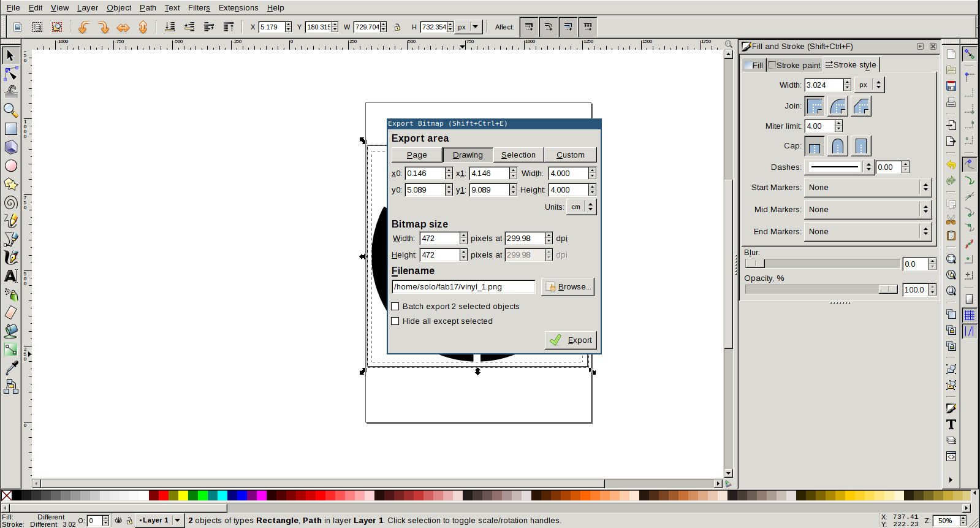Click Rotate selection 90° counter-clockwise icon
Image resolution: width=980 pixels, height=528 pixels.
(x=84, y=27)
